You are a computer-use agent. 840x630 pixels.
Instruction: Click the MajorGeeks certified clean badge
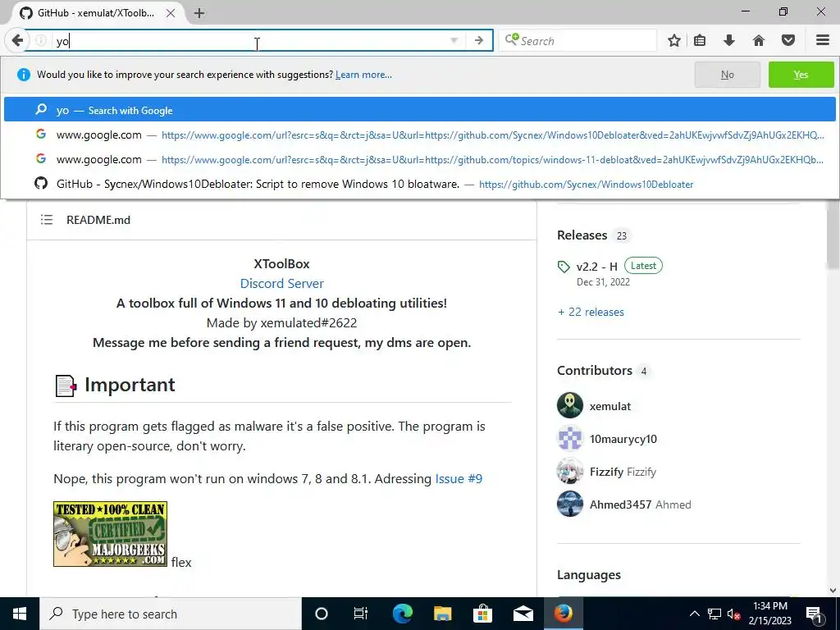[111, 534]
